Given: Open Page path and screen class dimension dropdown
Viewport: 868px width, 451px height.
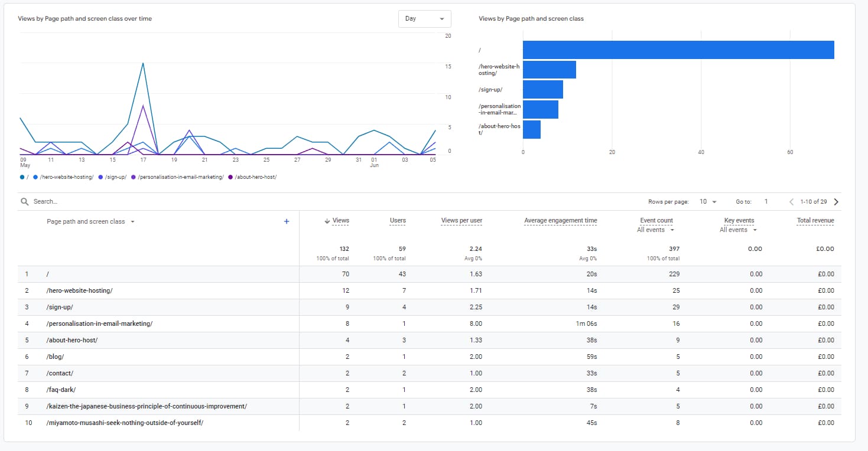Looking at the screenshot, I should pyautogui.click(x=91, y=221).
